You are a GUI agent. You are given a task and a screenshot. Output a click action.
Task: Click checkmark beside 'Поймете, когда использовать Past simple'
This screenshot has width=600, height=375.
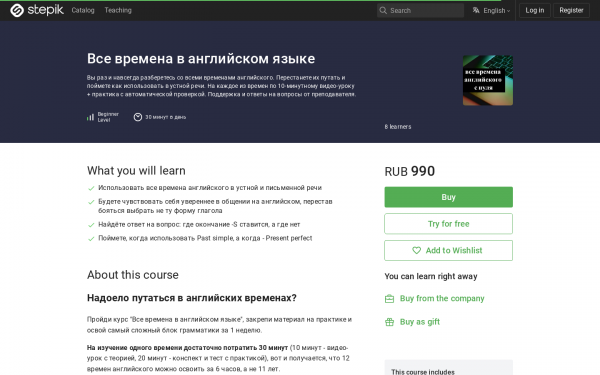click(x=91, y=239)
